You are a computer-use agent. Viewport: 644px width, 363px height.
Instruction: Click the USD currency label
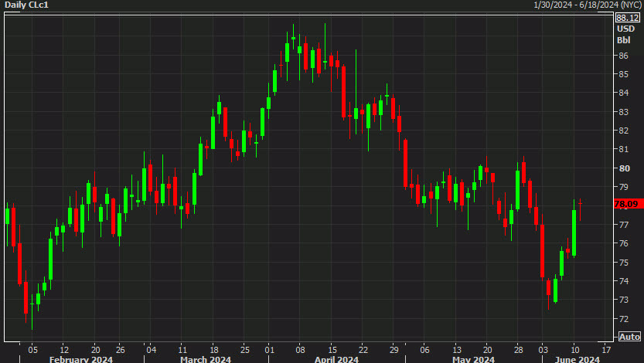click(625, 29)
